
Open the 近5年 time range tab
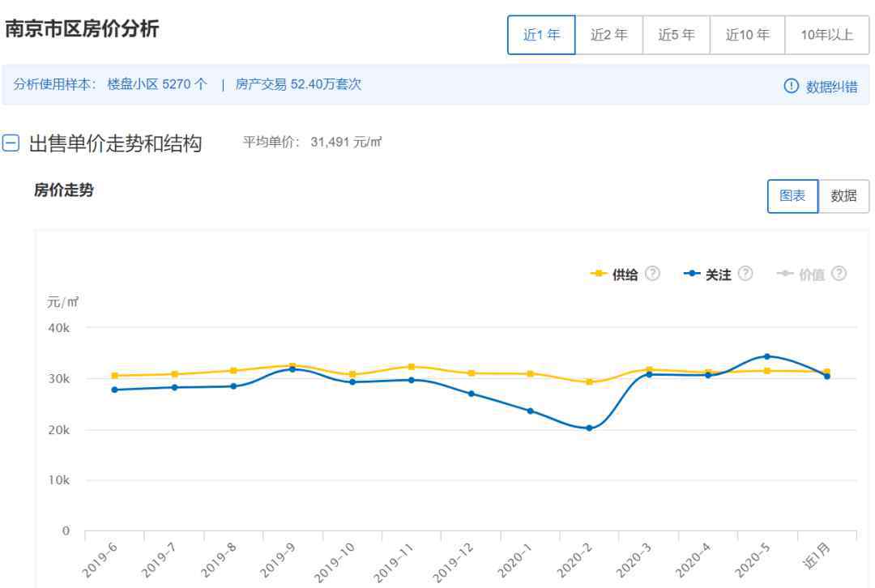tap(677, 35)
